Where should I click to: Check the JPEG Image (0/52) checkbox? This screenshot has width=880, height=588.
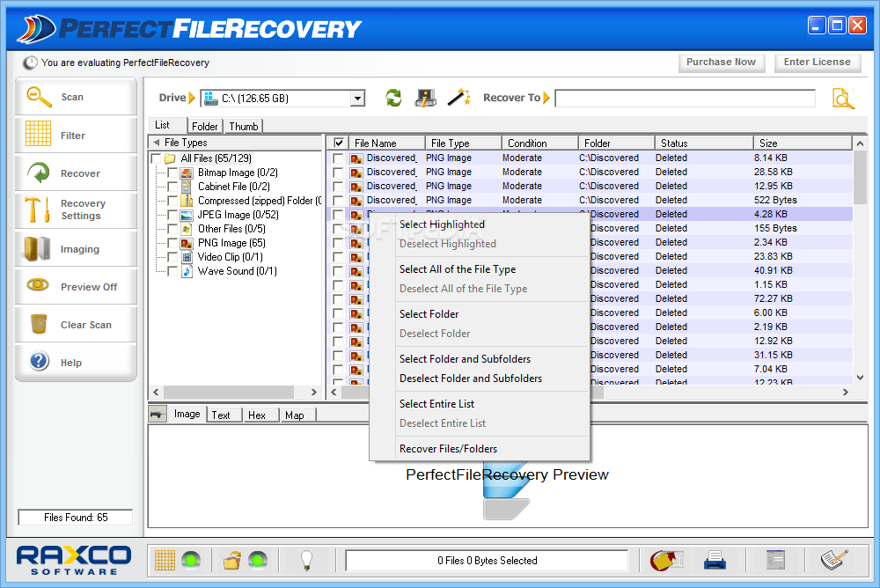[172, 215]
